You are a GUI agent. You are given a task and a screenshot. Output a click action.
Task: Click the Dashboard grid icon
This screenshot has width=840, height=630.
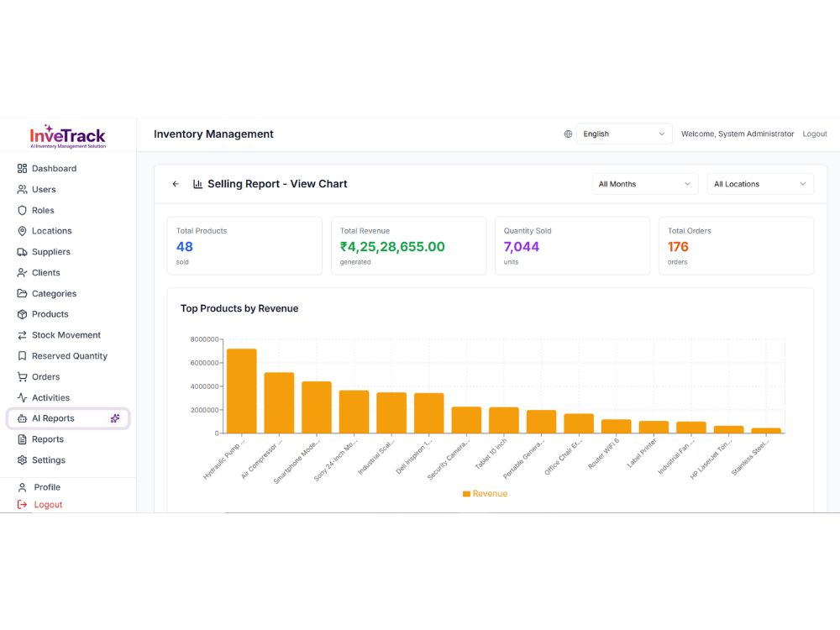[x=22, y=169]
